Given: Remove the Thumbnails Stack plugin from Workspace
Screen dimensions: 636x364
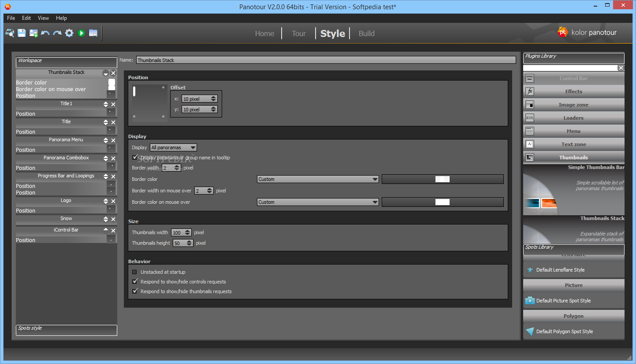Looking at the screenshot, I should [x=113, y=73].
